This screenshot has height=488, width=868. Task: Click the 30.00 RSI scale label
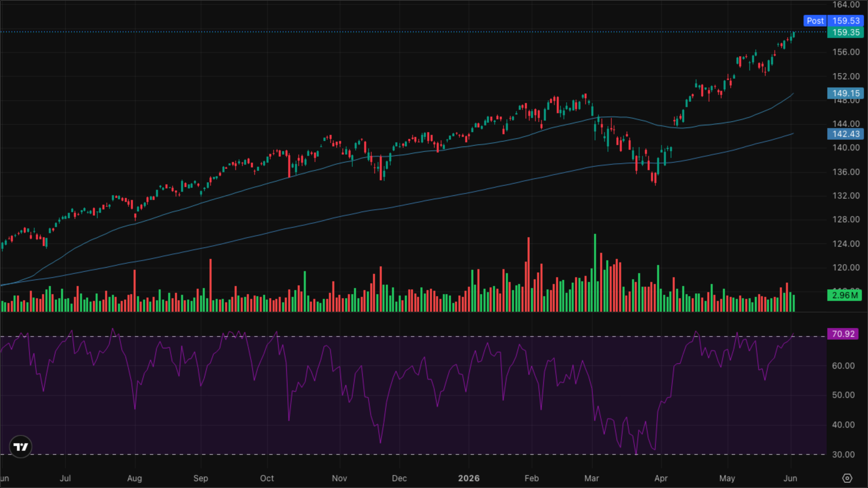[x=843, y=454]
